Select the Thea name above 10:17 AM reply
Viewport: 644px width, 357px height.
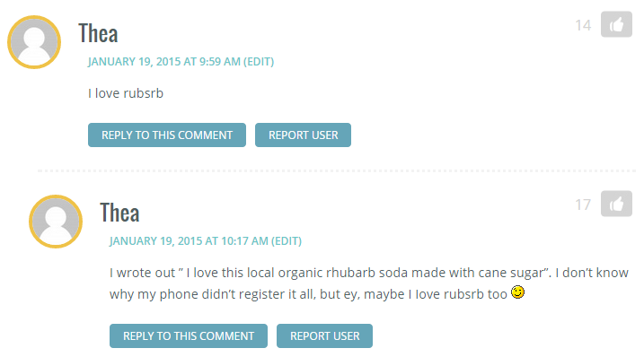pos(119,213)
